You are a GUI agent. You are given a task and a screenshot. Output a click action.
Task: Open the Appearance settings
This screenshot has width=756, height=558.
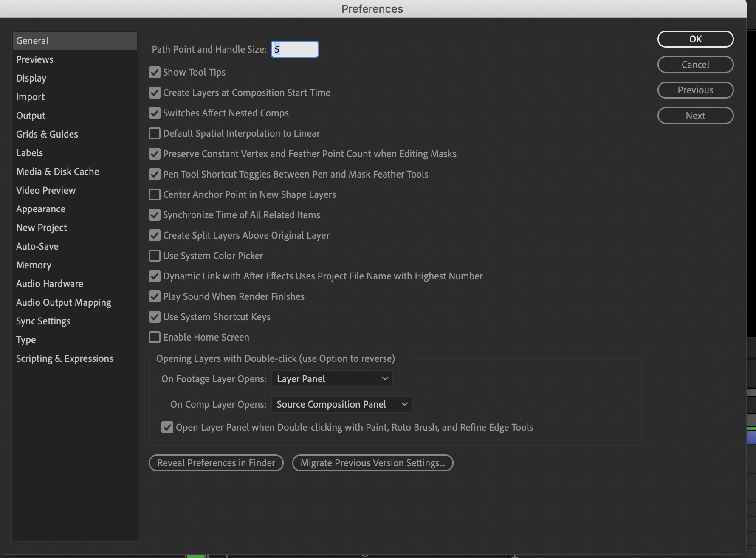point(41,209)
